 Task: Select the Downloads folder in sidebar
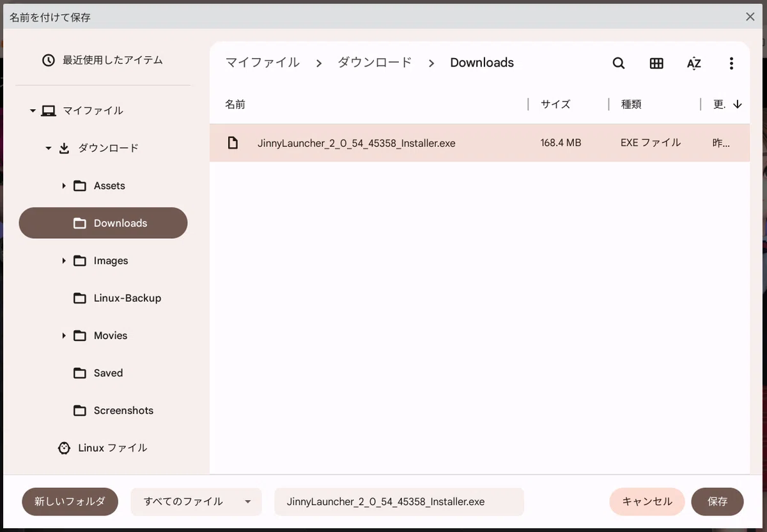tap(103, 223)
